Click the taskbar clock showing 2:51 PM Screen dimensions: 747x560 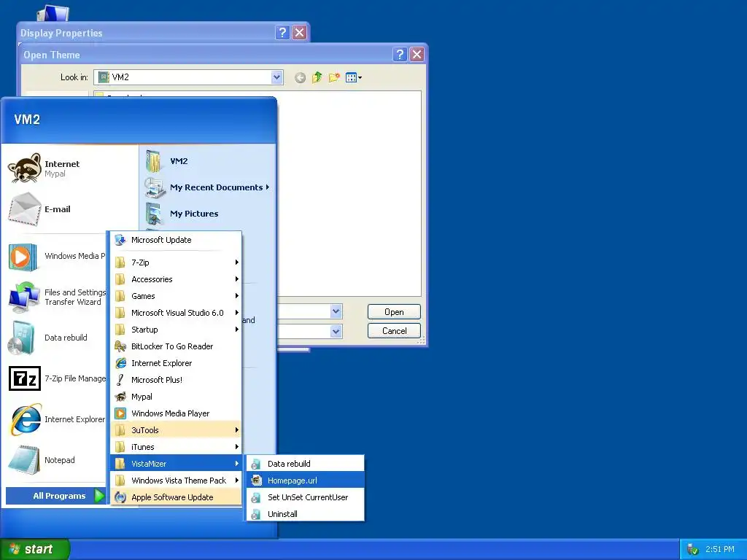coord(720,549)
